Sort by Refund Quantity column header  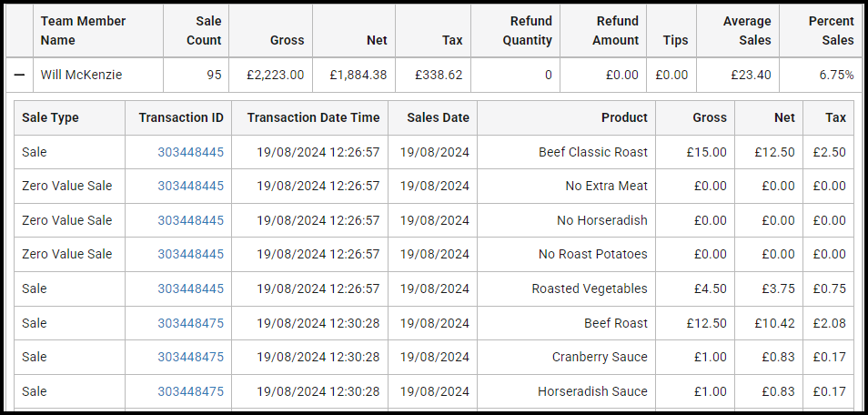(527, 30)
